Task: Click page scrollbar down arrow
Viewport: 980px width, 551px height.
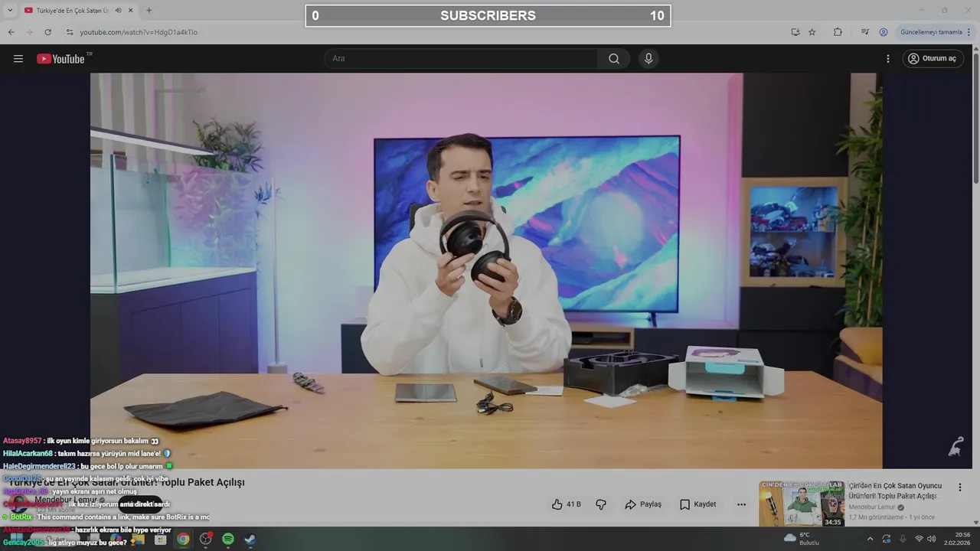Action: pyautogui.click(x=975, y=523)
